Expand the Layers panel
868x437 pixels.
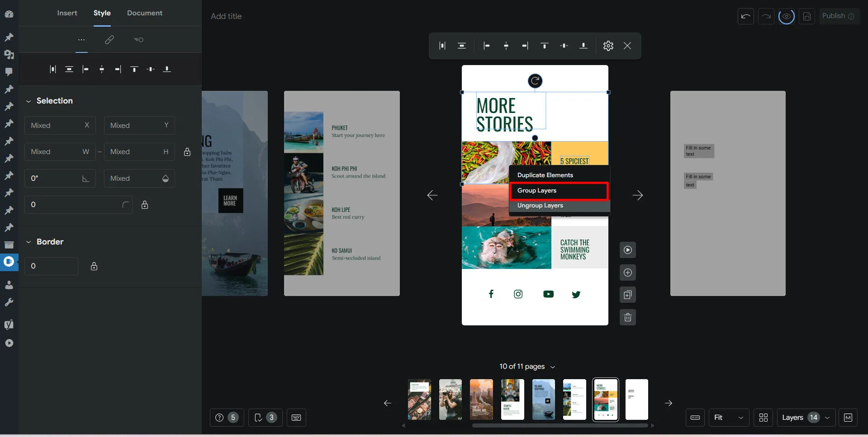tap(806, 418)
